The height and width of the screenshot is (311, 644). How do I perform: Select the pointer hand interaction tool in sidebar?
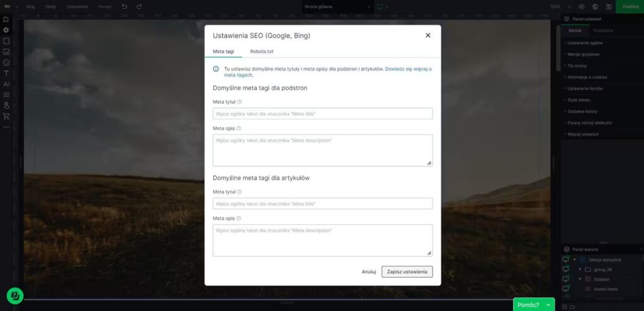click(6, 106)
